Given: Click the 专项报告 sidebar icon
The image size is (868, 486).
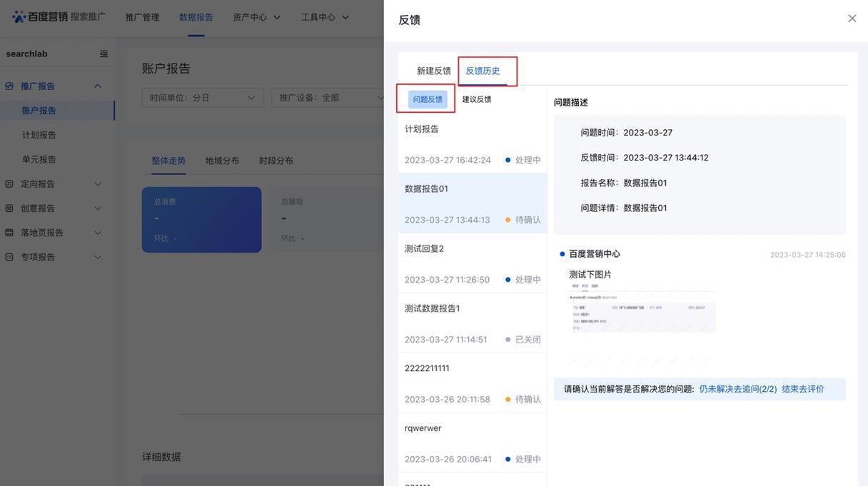Looking at the screenshot, I should pos(9,257).
